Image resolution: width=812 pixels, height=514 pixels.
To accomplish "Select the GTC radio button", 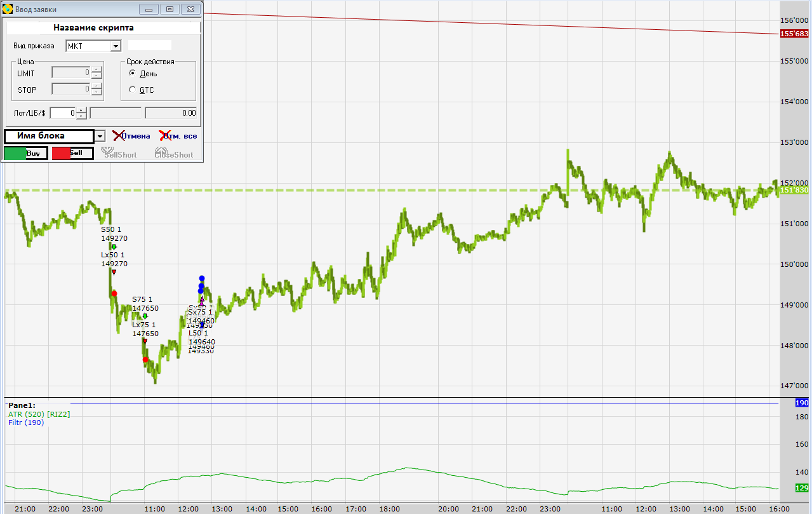I will tap(132, 90).
